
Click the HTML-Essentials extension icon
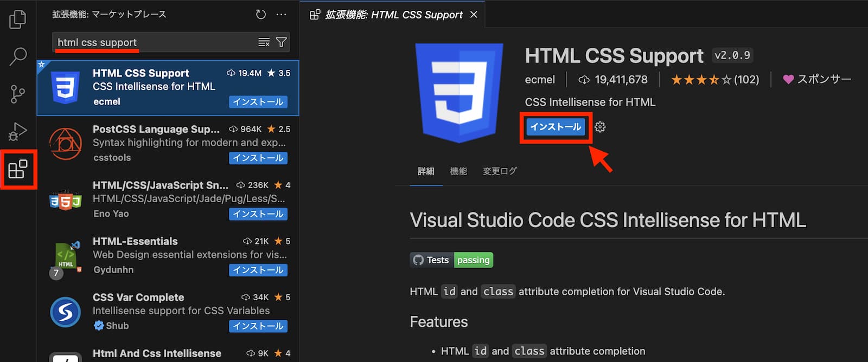[66, 257]
